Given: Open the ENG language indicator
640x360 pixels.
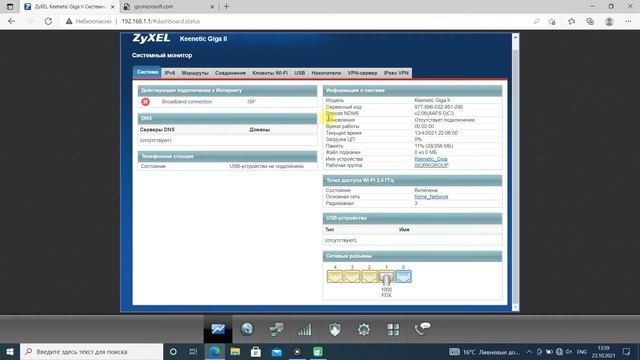Looking at the screenshot, I should [582, 351].
